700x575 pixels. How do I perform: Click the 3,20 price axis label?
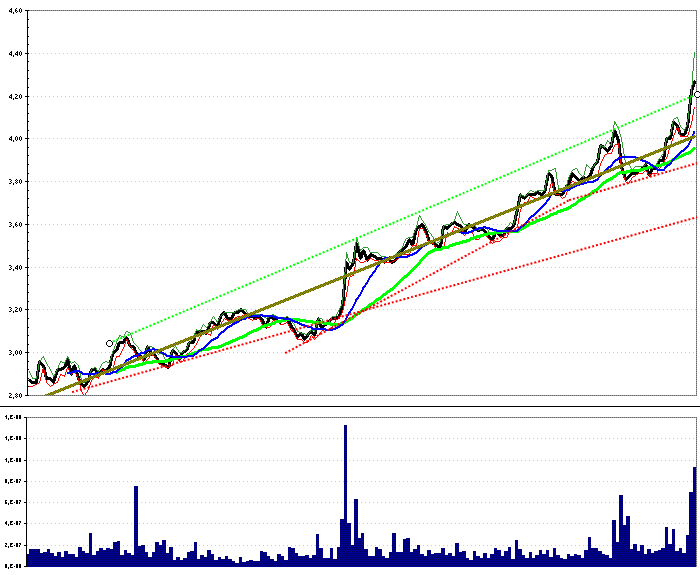pyautogui.click(x=15, y=310)
